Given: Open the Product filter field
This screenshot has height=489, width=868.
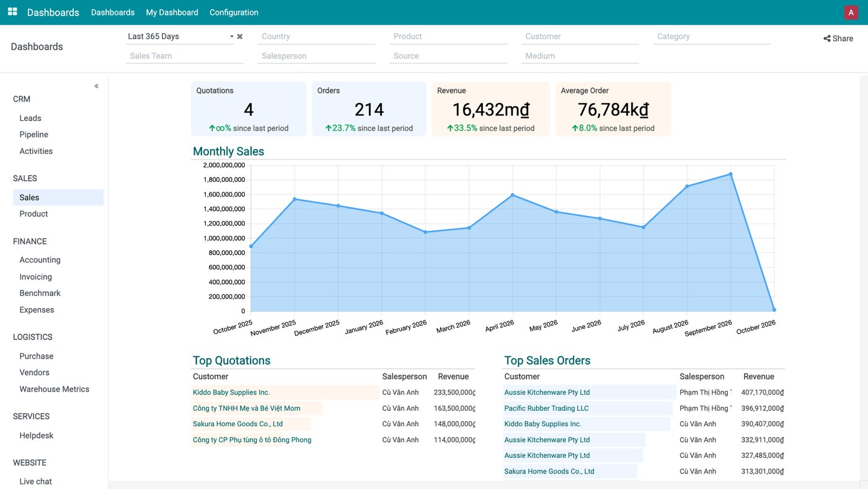Looking at the screenshot, I should 448,37.
